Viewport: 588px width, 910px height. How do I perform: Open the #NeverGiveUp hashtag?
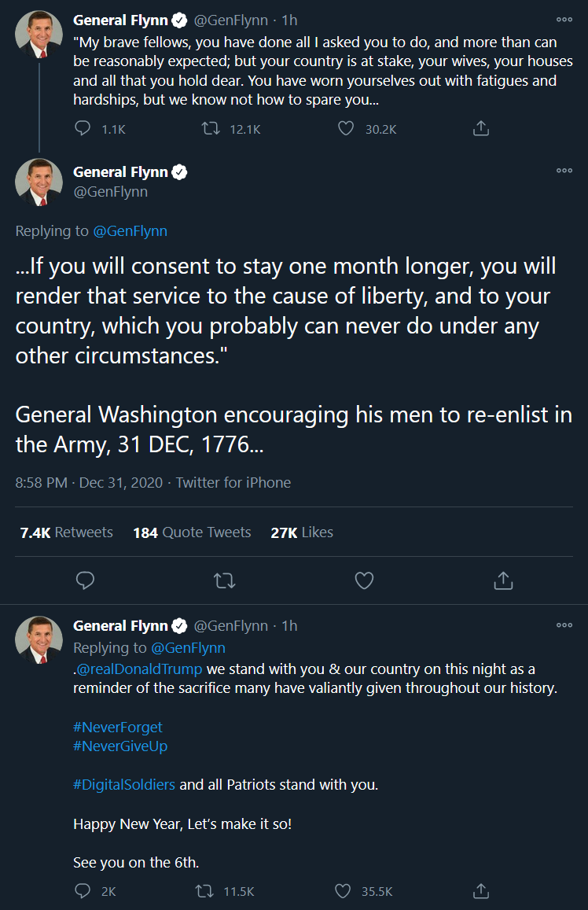(120, 746)
